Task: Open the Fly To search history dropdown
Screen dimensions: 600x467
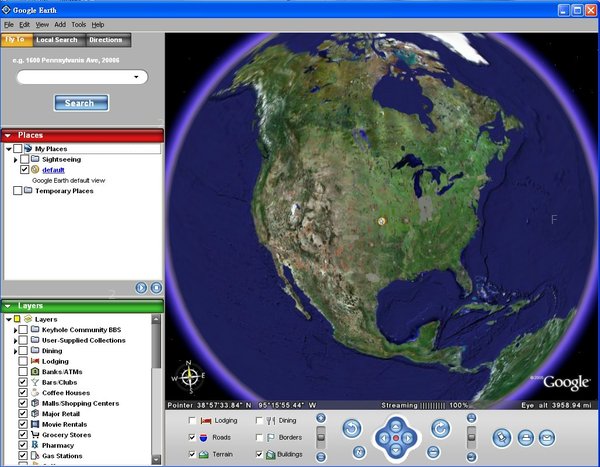Action: tap(136, 77)
